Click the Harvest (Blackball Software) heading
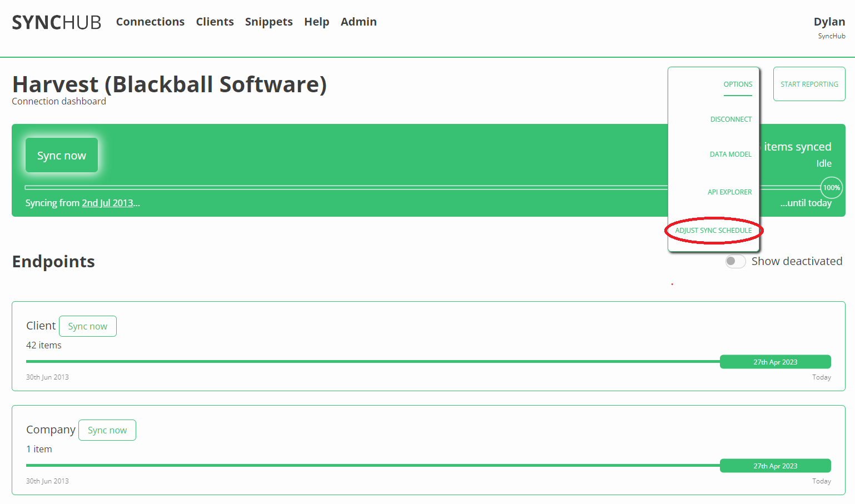 point(170,84)
